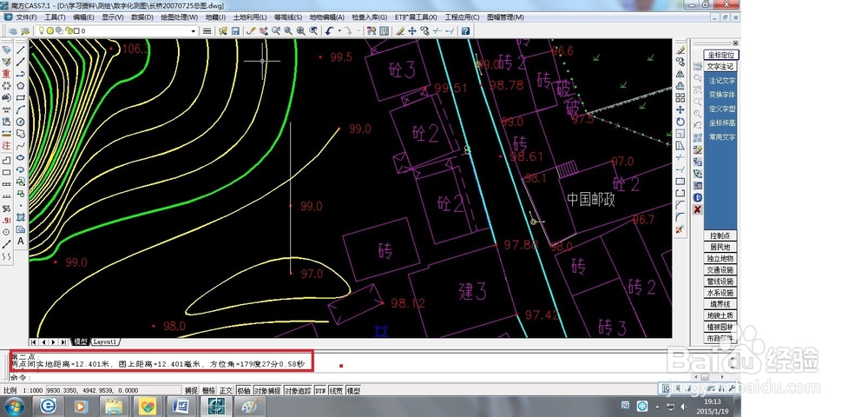Open Word from the taskbar
The width and height of the screenshot is (868, 417).
click(x=180, y=407)
